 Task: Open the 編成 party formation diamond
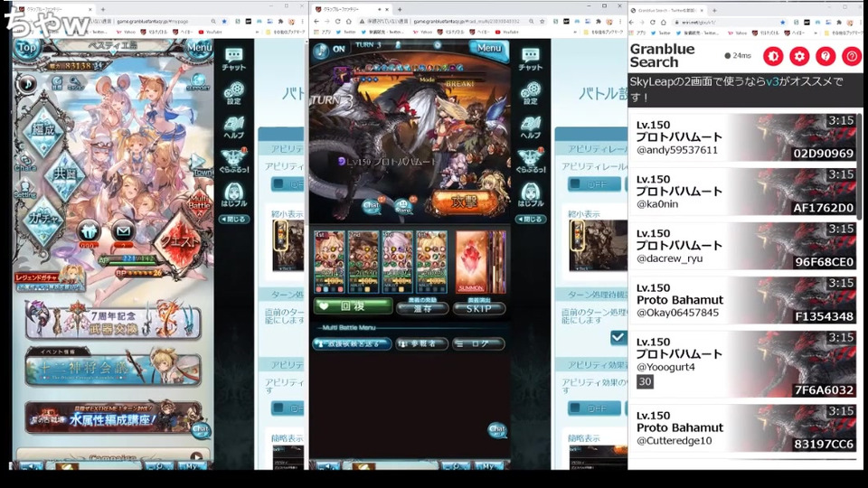pos(42,130)
